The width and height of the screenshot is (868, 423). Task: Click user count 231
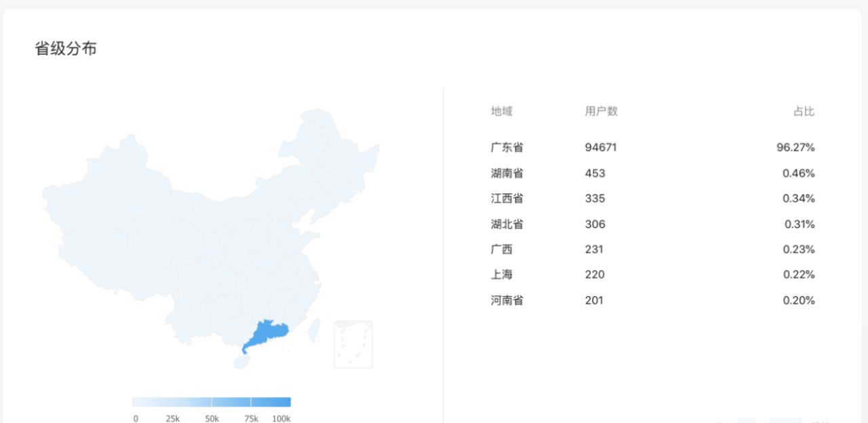594,249
